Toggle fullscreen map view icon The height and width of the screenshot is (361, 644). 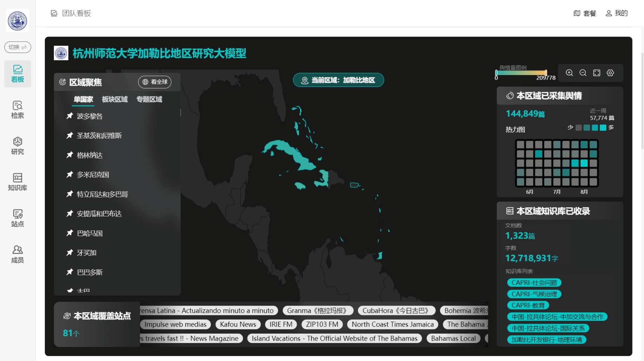pos(597,73)
